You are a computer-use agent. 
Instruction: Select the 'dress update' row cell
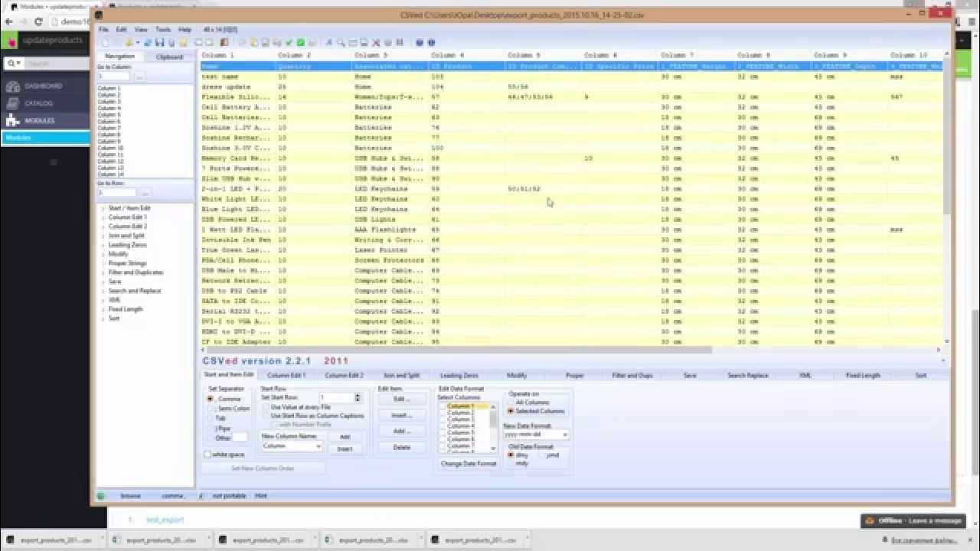[237, 86]
